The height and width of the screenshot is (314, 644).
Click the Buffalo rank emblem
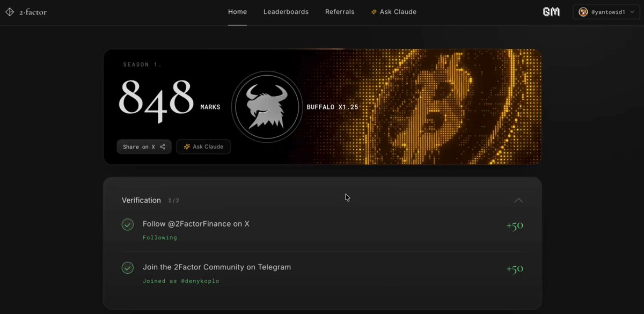pos(267,107)
